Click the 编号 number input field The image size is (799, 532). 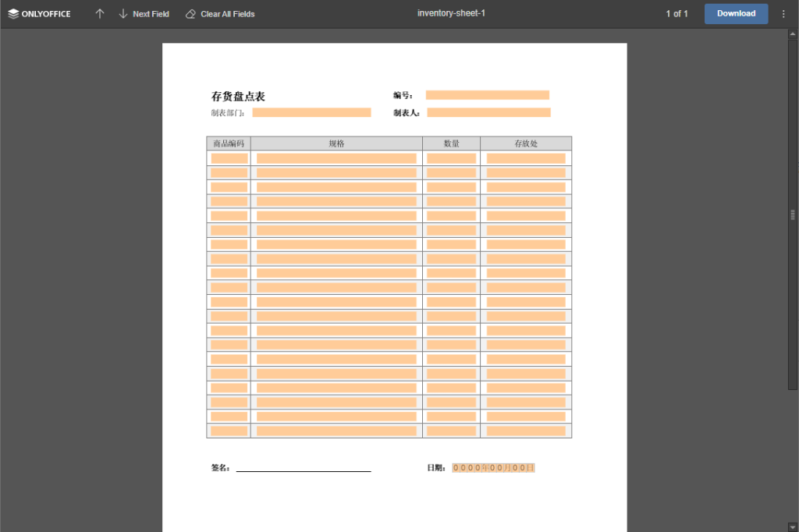(x=487, y=94)
